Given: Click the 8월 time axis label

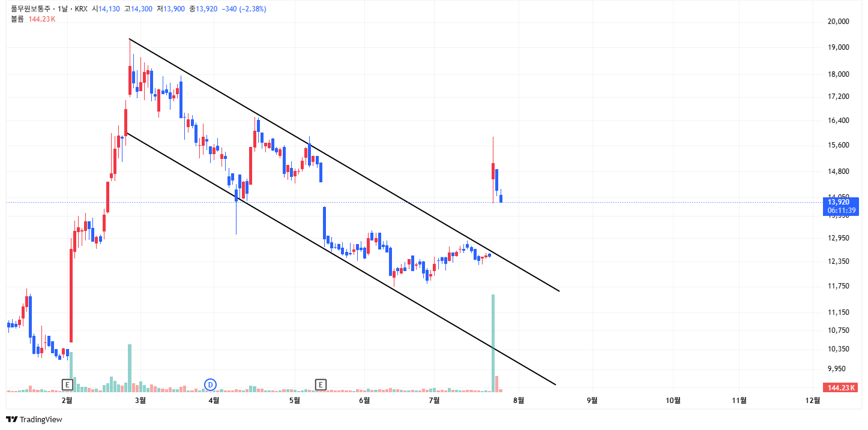Looking at the screenshot, I should tap(519, 400).
